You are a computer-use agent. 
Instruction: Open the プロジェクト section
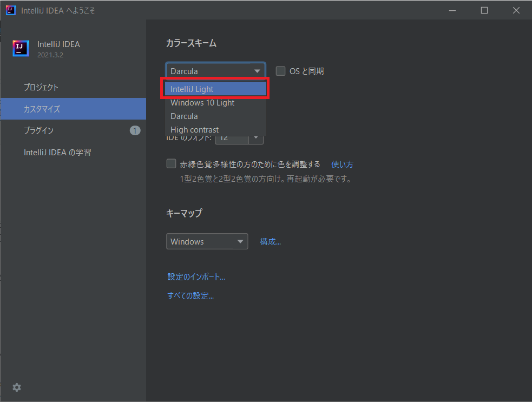[x=73, y=87]
